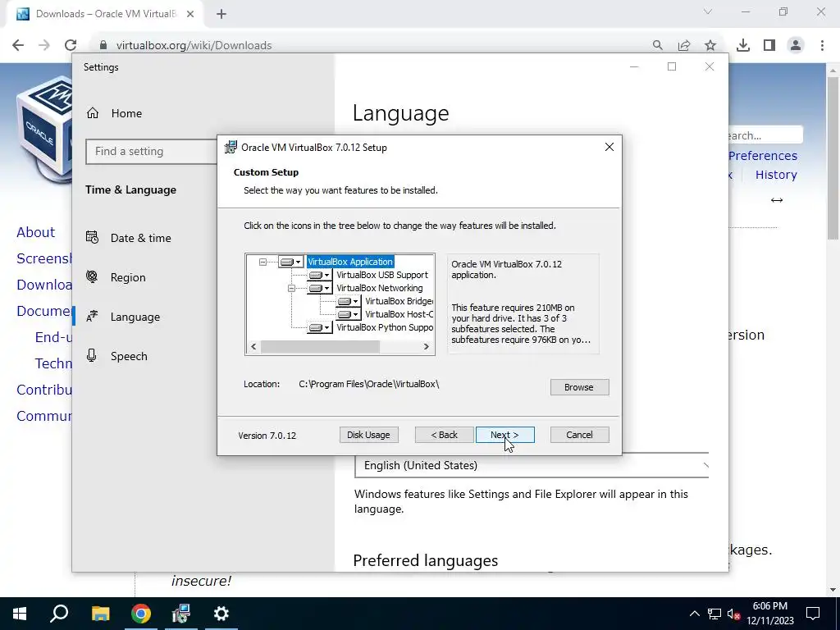Screen dimensions: 840x630
Task: Close the VirtualBox Setup dialog
Action: click(x=609, y=147)
